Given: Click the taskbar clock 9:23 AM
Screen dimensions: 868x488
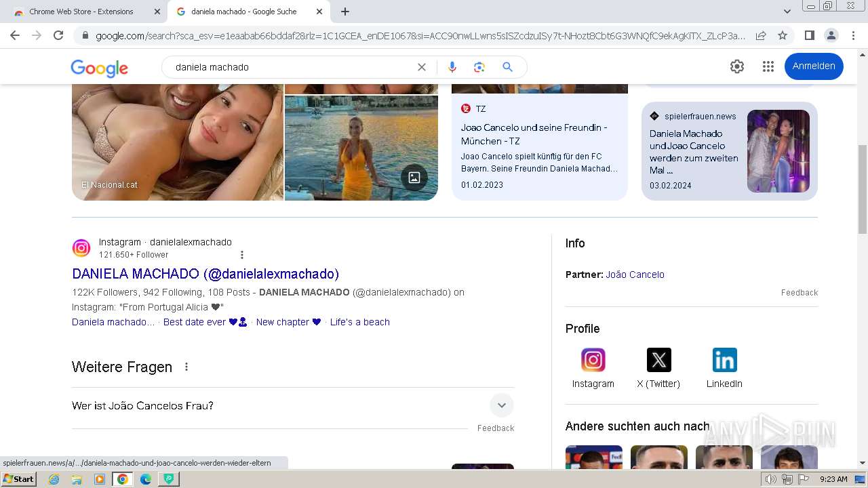Looking at the screenshot, I should (833, 479).
